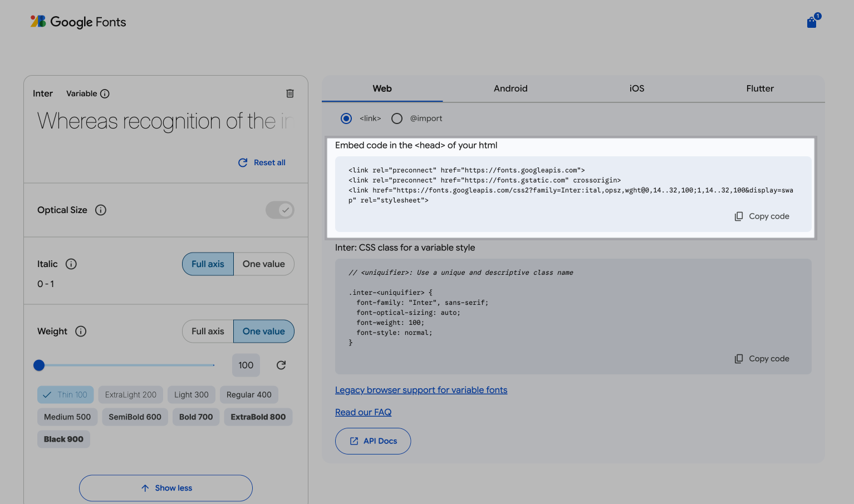The height and width of the screenshot is (504, 854).
Task: Collapse the options with Show less
Action: pyautogui.click(x=166, y=488)
